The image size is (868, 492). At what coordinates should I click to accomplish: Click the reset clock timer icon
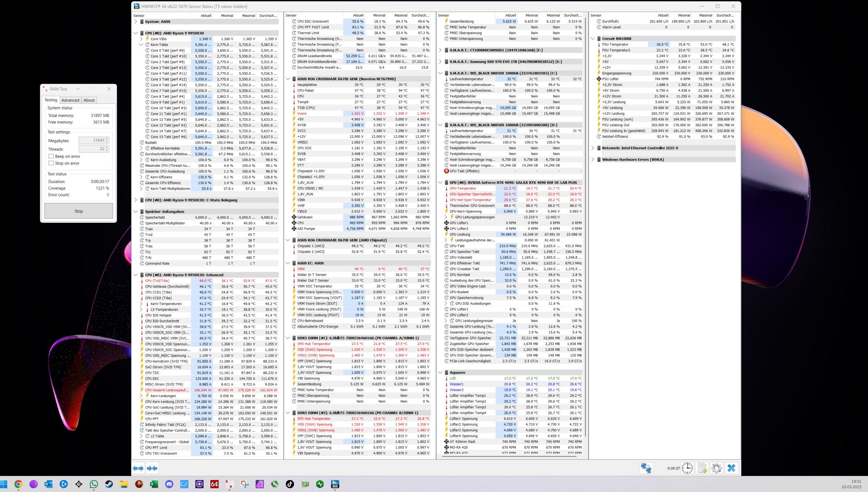tap(687, 468)
